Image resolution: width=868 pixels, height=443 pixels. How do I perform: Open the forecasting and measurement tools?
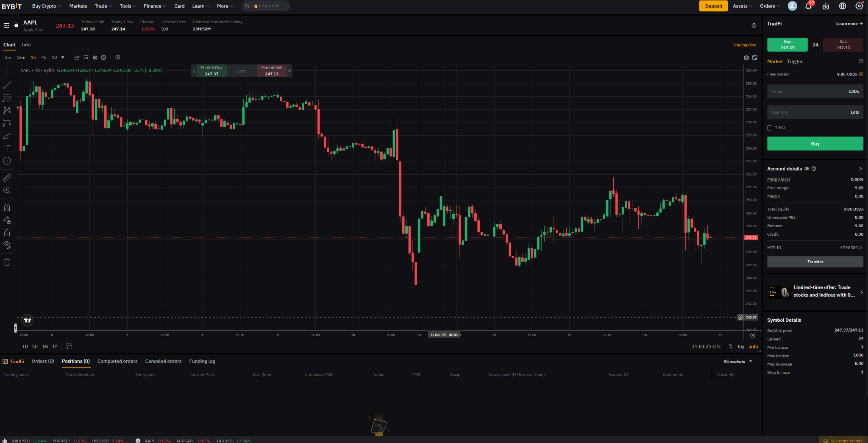point(7,123)
